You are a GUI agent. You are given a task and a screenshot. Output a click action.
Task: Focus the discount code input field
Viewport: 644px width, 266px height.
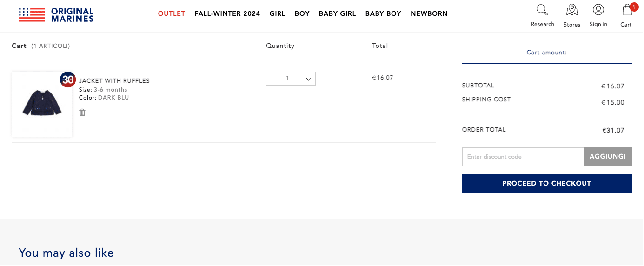[x=523, y=157]
